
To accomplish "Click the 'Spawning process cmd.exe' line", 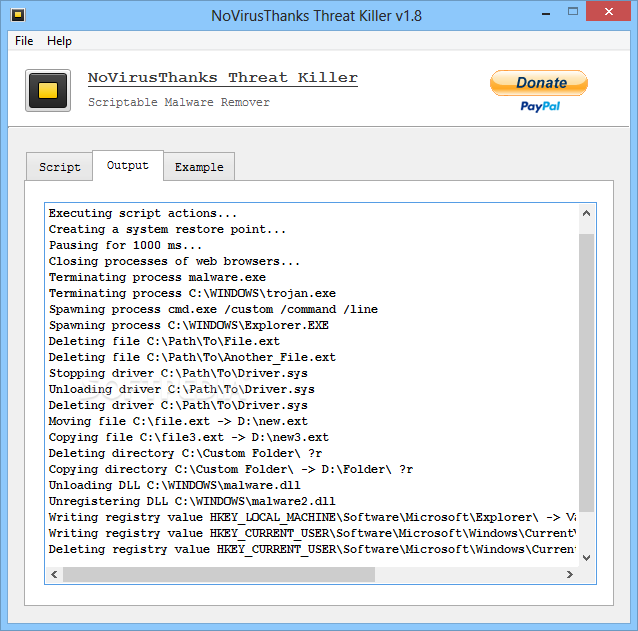I will click(213, 309).
